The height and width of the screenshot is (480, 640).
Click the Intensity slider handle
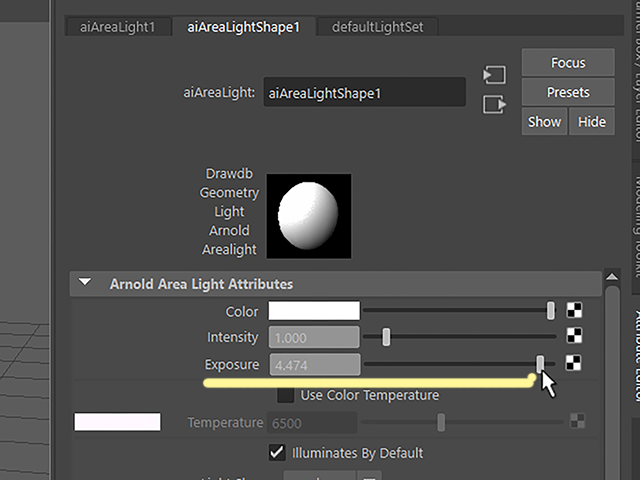(x=386, y=337)
